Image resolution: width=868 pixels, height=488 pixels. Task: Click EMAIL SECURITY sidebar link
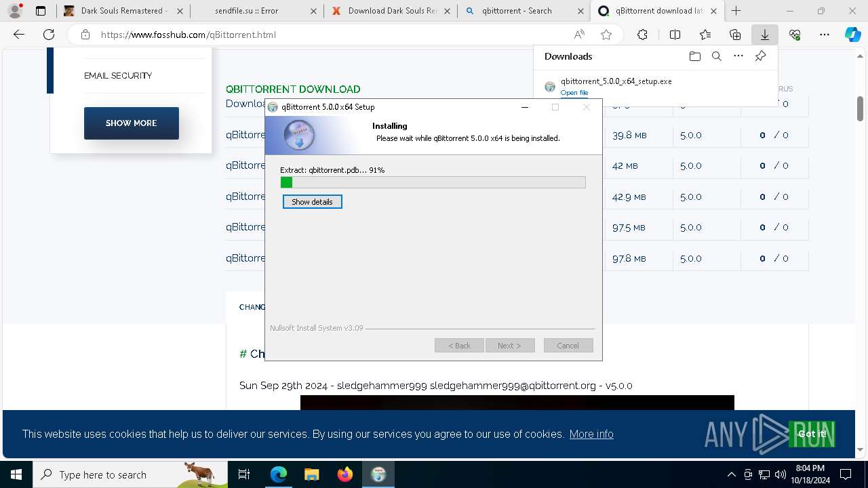(x=118, y=75)
